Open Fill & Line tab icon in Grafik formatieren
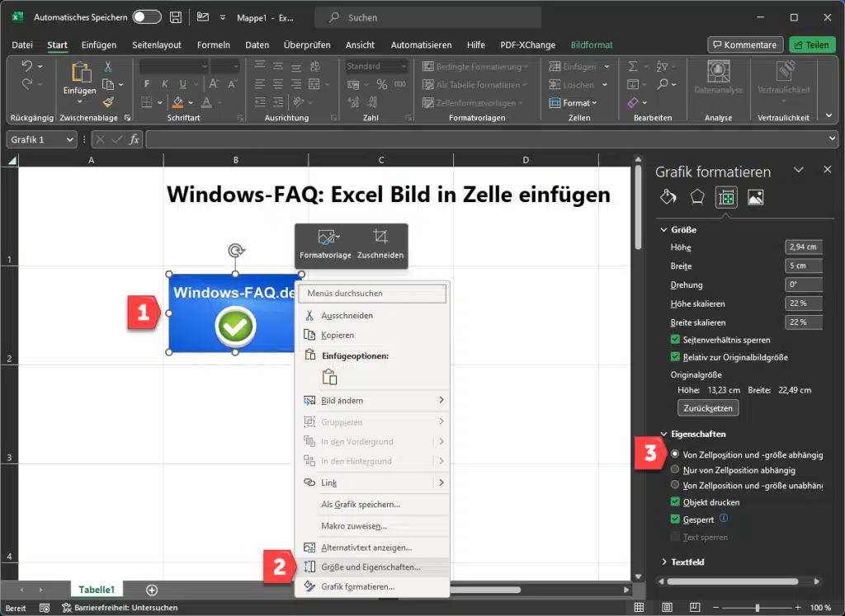The width and height of the screenshot is (845, 616). coord(668,197)
